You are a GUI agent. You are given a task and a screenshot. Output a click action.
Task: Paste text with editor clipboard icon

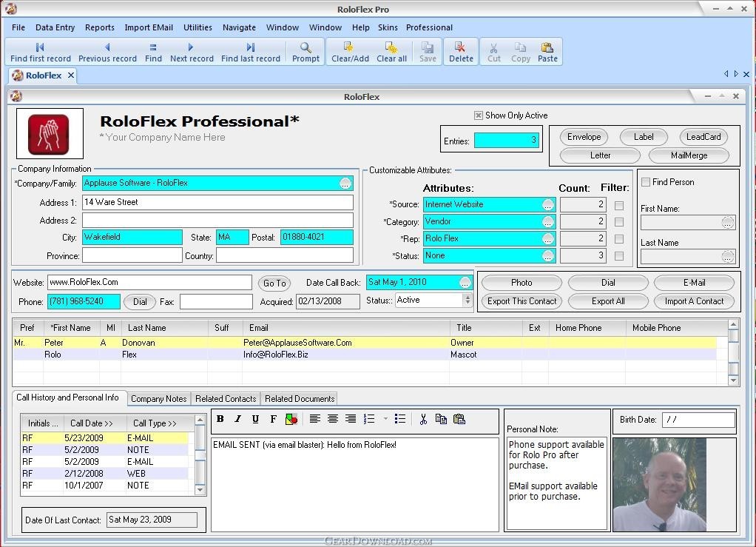459,419
